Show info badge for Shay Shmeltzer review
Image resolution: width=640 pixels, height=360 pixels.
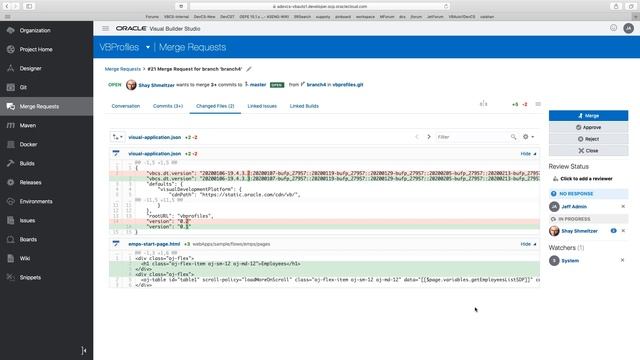click(613, 231)
